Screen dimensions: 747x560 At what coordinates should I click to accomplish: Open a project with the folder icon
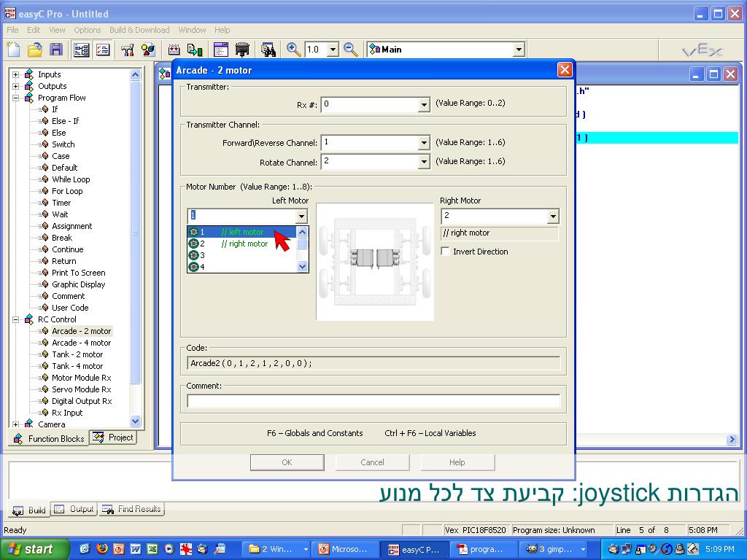click(35, 50)
